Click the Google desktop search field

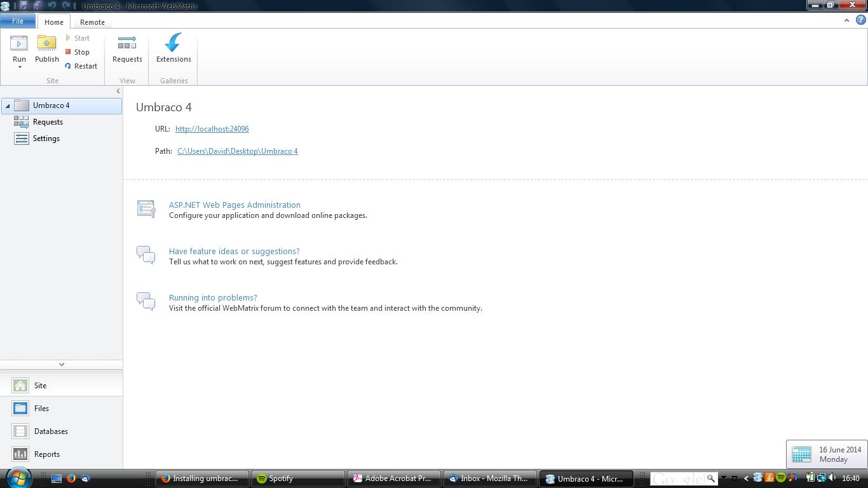click(677, 478)
